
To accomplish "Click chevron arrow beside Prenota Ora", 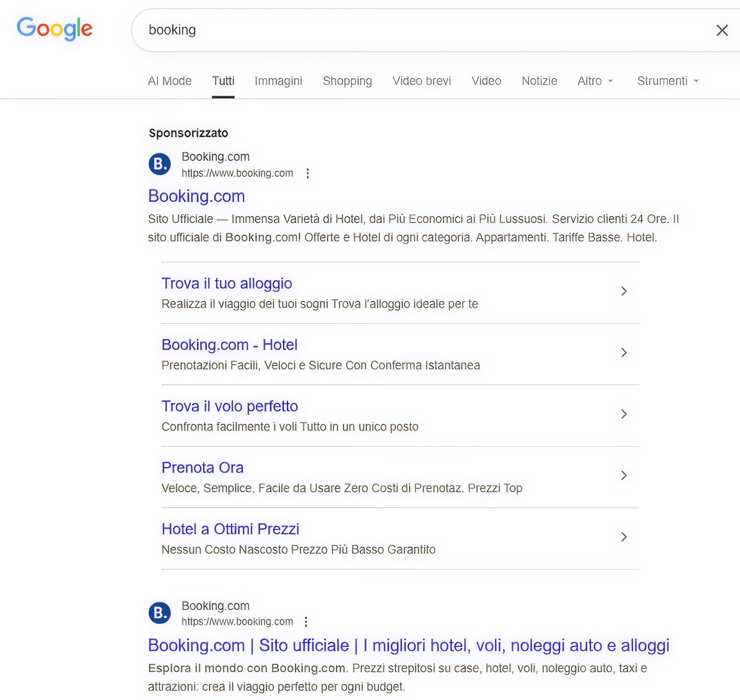I will pos(624,476).
